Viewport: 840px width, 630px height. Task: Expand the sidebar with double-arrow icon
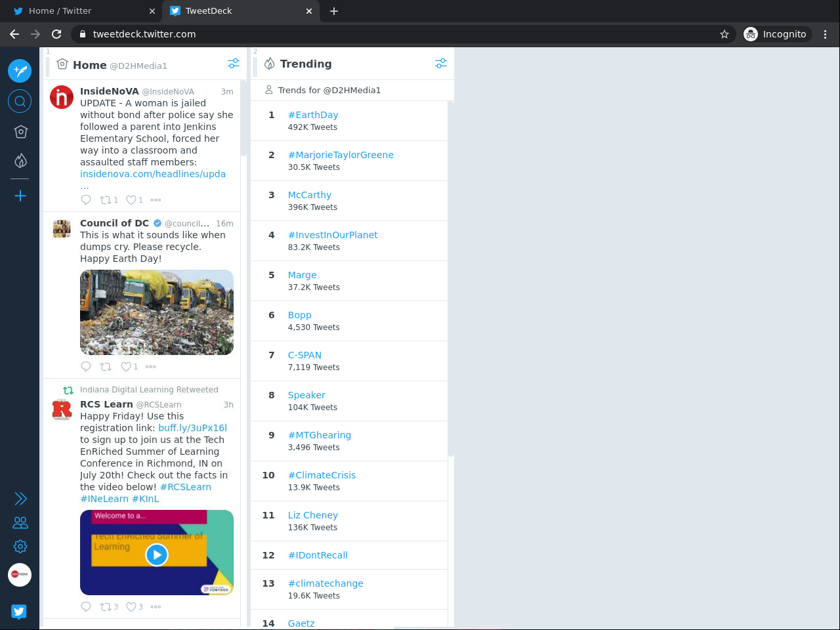click(x=20, y=499)
